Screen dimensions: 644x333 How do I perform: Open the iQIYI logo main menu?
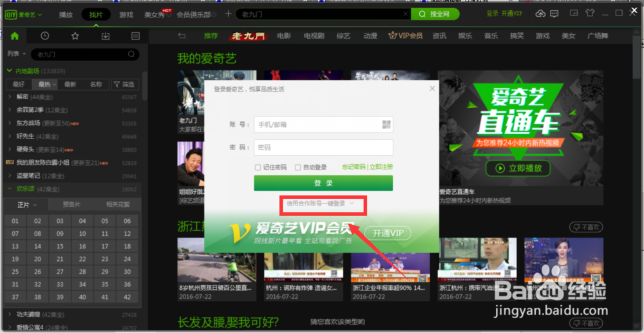(x=23, y=15)
